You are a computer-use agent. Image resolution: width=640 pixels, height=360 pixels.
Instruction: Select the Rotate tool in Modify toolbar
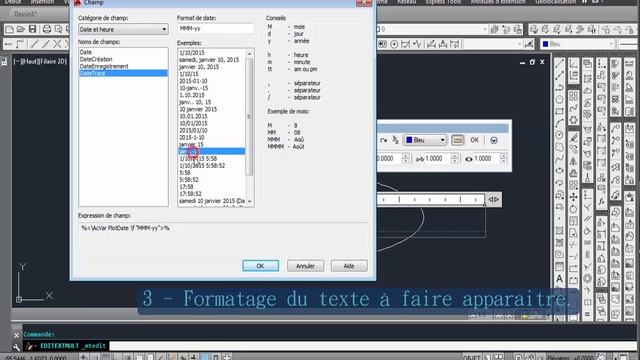click(x=573, y=209)
